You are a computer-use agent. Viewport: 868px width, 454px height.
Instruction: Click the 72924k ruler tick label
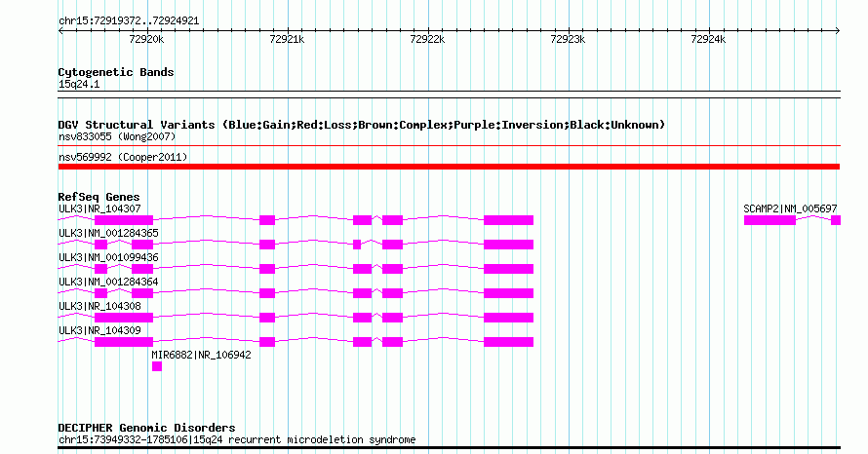pyautogui.click(x=708, y=39)
